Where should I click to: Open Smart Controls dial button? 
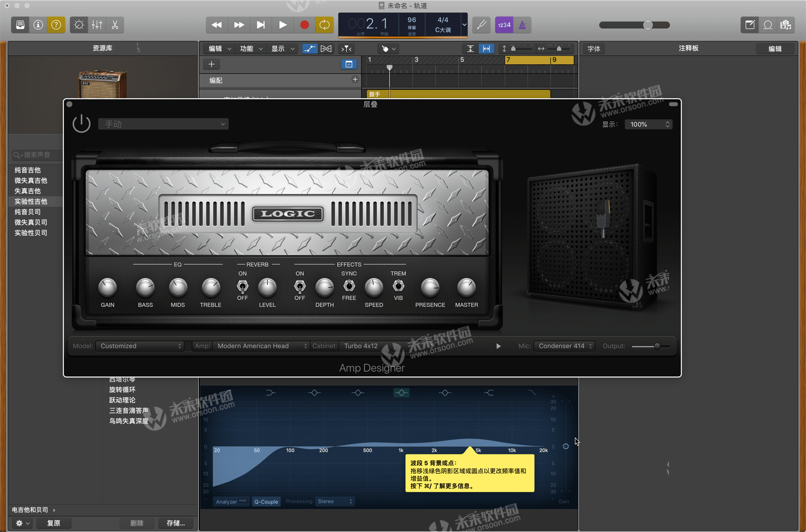point(79,25)
